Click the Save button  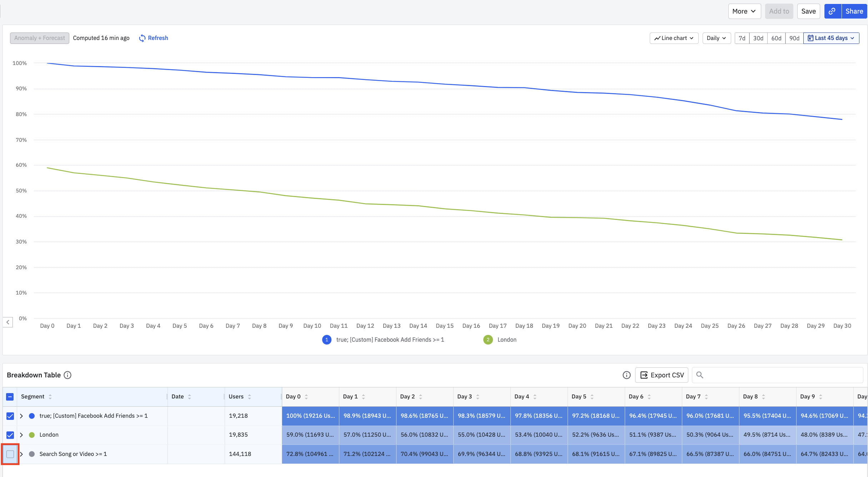tap(808, 11)
